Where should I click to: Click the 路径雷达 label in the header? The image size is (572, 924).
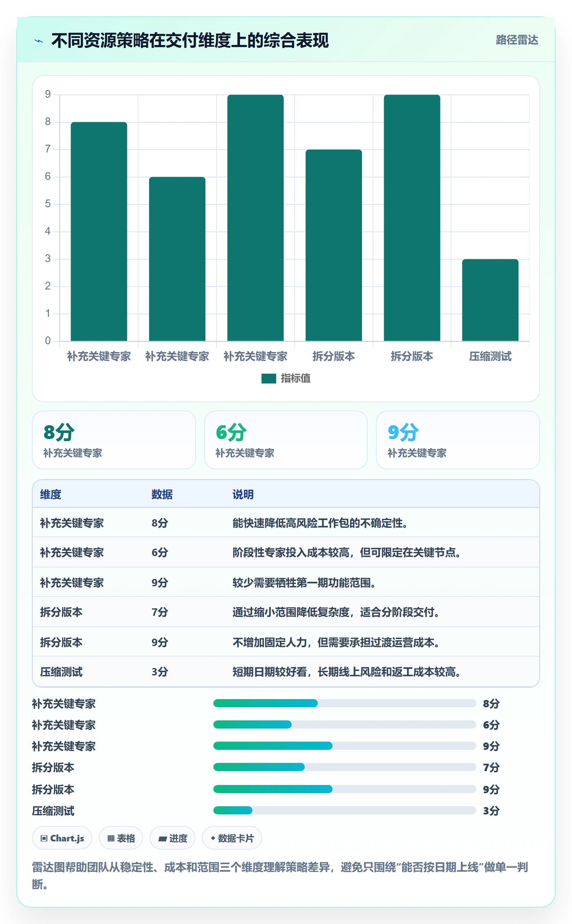click(x=517, y=40)
